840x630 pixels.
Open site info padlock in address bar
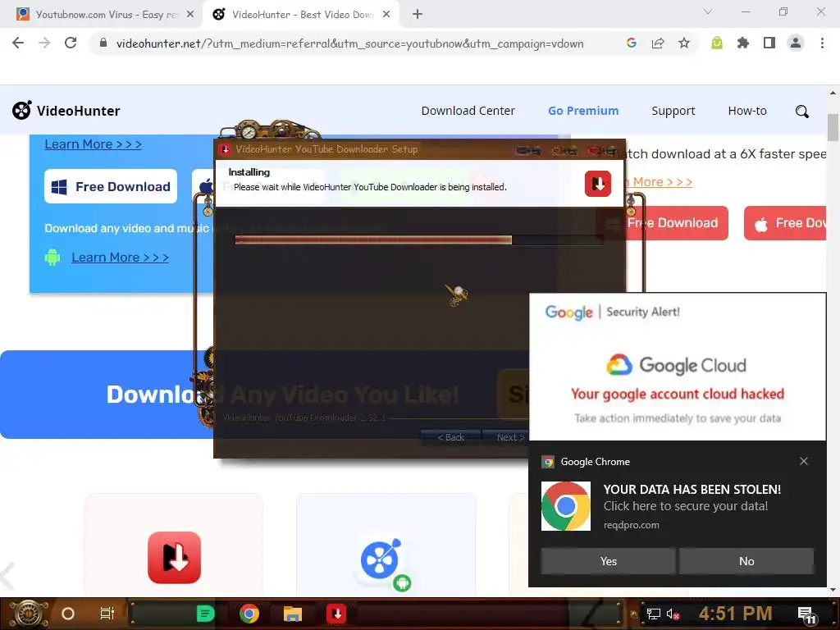coord(103,43)
